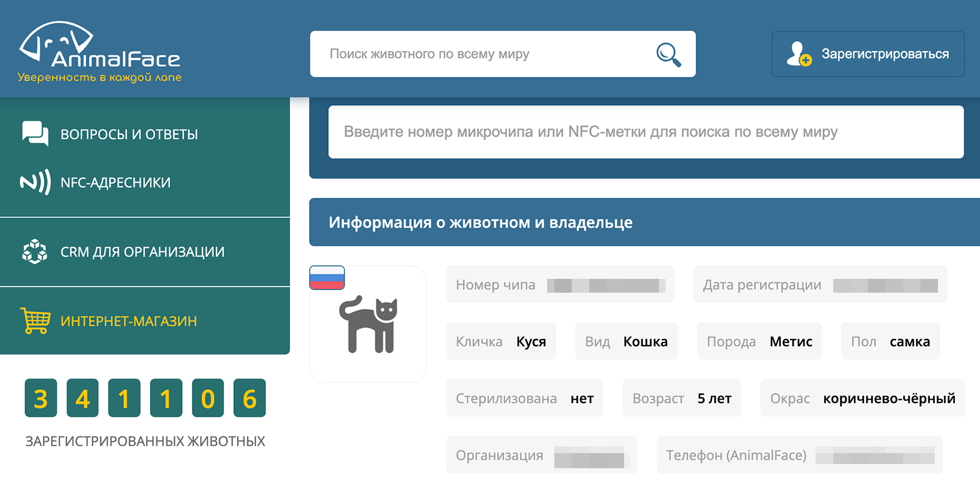Click the Организация field
This screenshot has width=980, height=500.
[x=542, y=455]
